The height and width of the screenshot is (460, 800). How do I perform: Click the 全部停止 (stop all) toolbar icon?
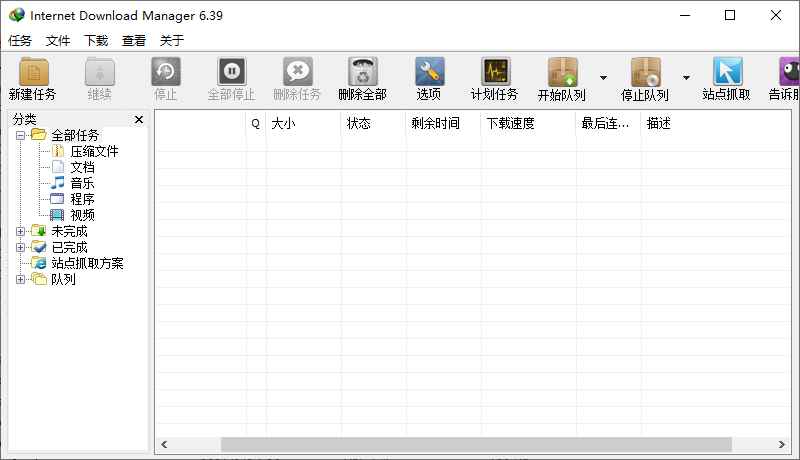point(232,72)
